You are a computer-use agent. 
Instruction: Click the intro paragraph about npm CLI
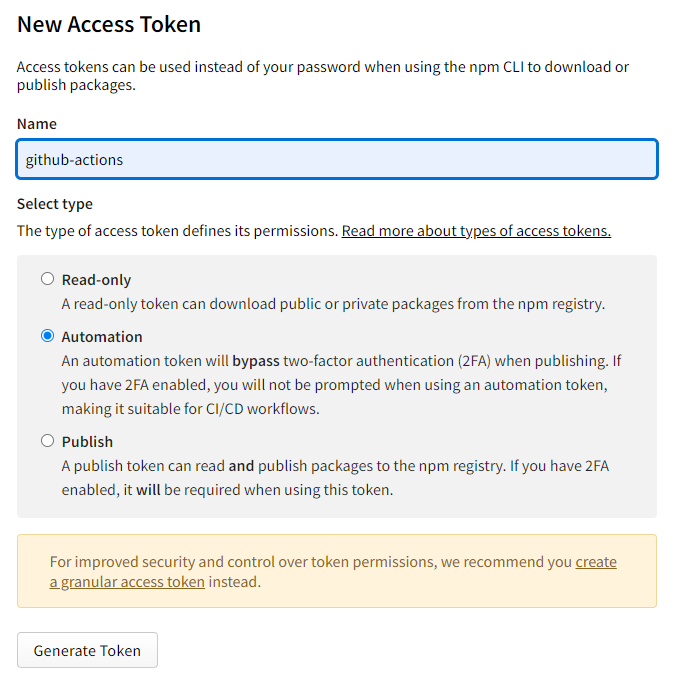pos(323,76)
